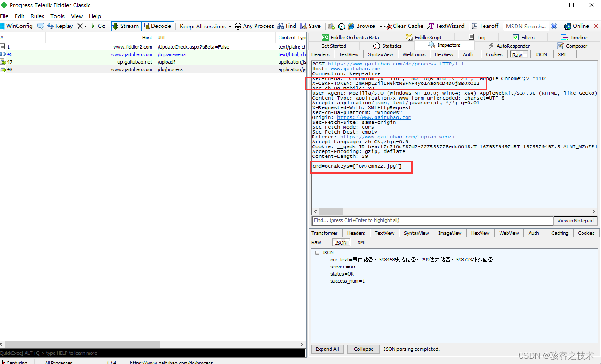
Task: Select session 1 www.fiddler2.com row
Action: click(153, 47)
